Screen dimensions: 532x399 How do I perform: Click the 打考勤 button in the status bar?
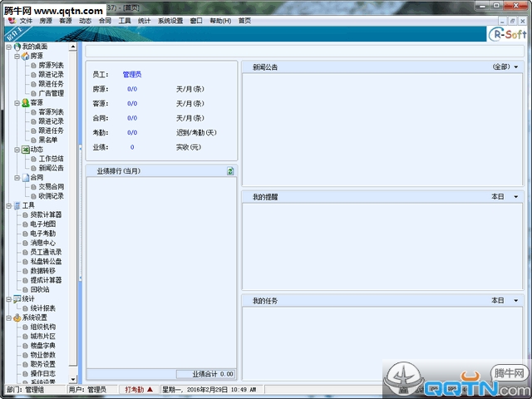[x=139, y=389]
